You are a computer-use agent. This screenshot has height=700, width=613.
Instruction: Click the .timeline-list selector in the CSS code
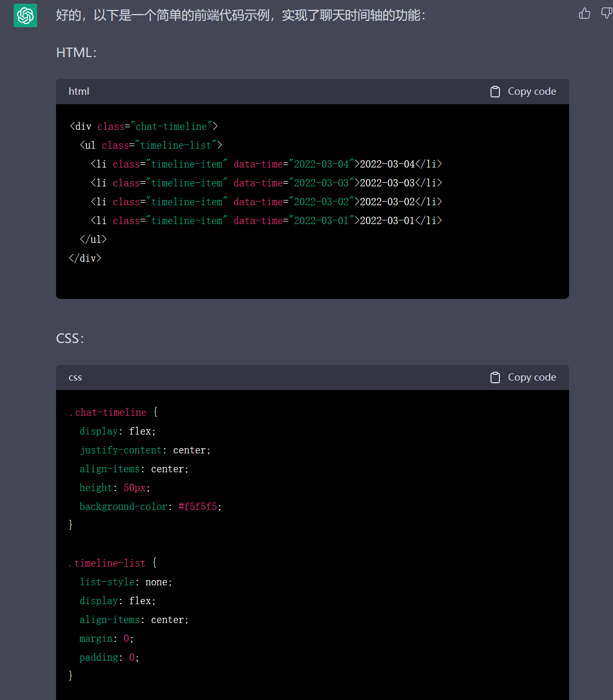(x=107, y=563)
